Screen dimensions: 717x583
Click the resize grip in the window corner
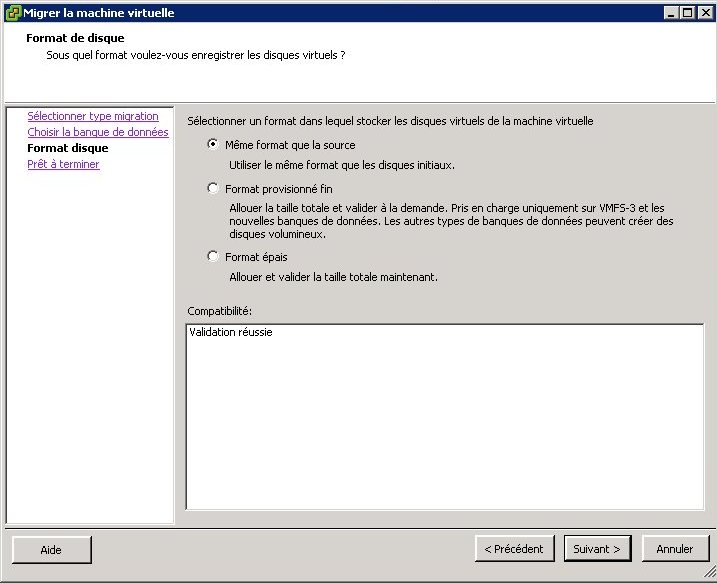709,575
